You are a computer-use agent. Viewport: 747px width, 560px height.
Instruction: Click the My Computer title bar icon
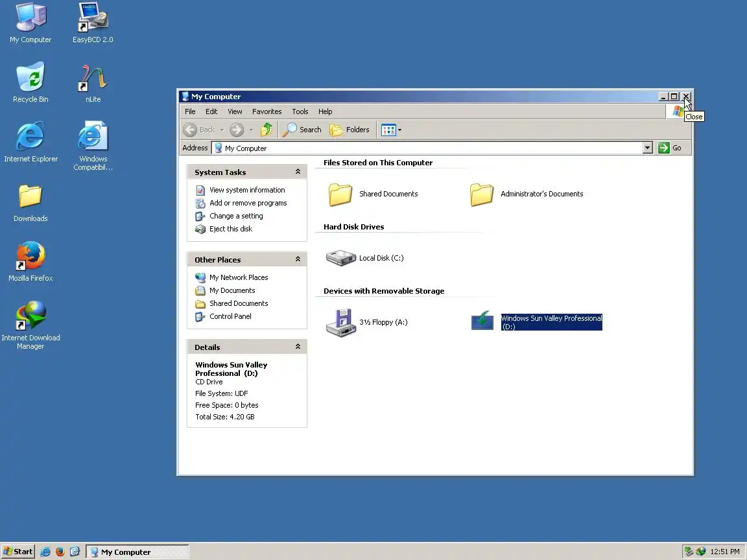point(185,97)
